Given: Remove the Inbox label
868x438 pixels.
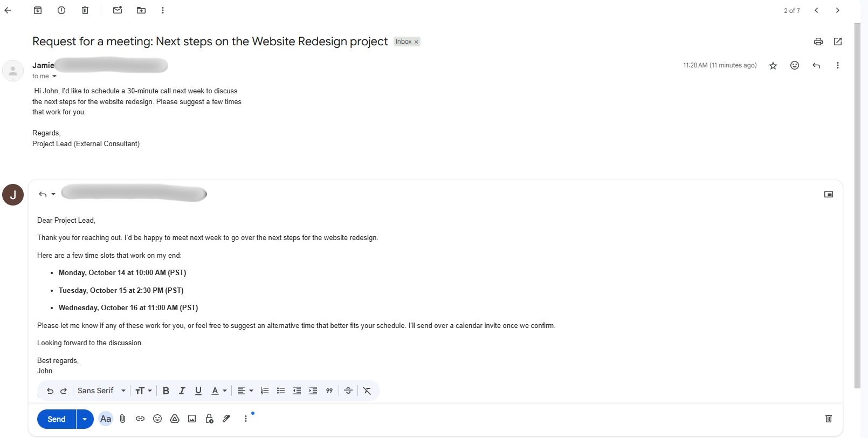Looking at the screenshot, I should tap(416, 42).
